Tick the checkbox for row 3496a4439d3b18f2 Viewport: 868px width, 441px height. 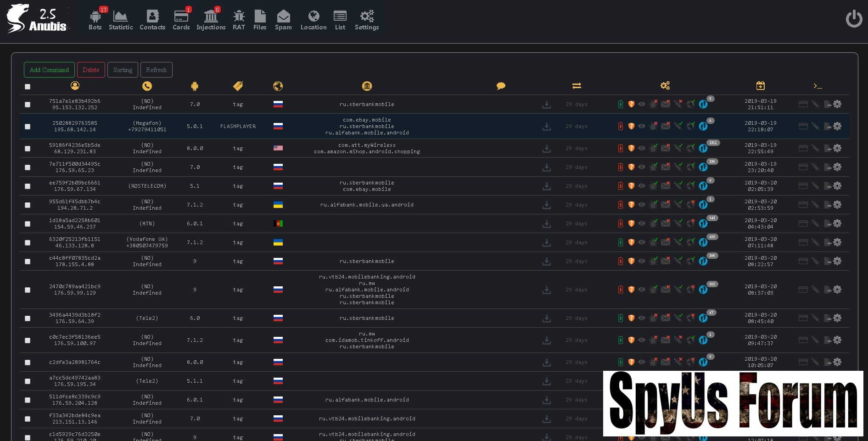[x=28, y=318]
